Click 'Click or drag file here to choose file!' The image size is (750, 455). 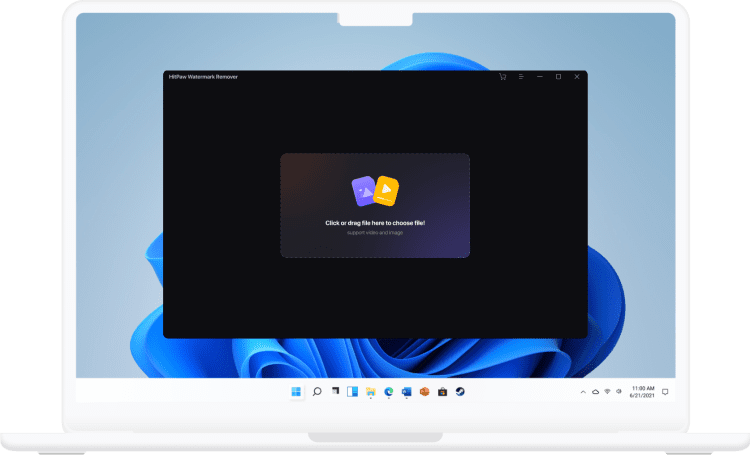375,223
